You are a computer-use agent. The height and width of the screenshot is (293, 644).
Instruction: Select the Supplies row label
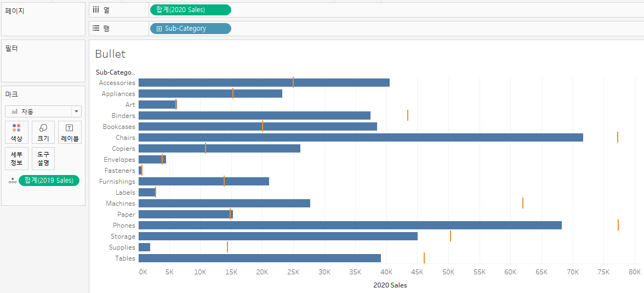pos(122,247)
